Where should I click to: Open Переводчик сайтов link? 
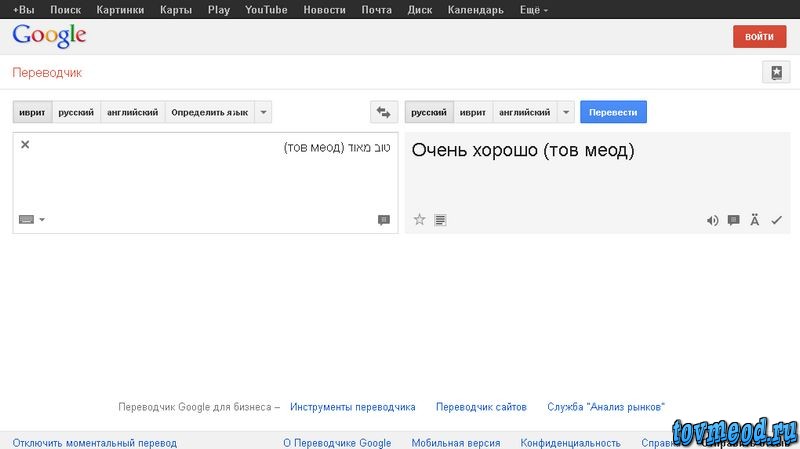pyautogui.click(x=481, y=407)
